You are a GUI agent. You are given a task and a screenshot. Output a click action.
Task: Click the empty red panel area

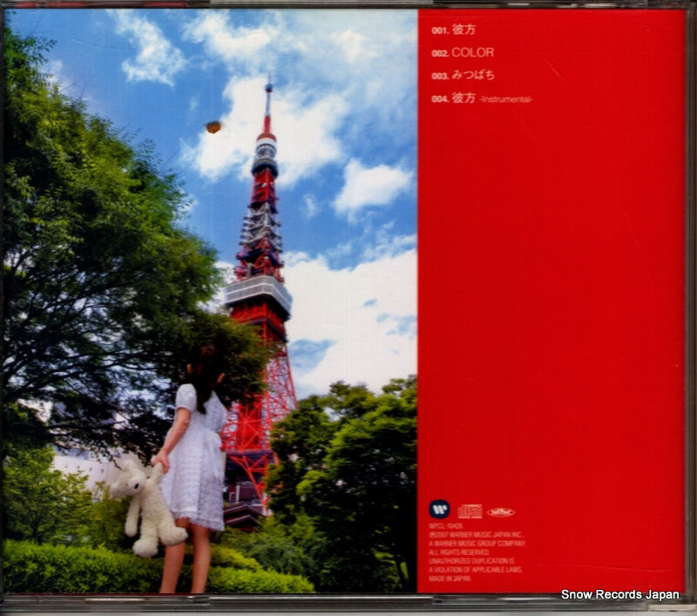(x=558, y=305)
